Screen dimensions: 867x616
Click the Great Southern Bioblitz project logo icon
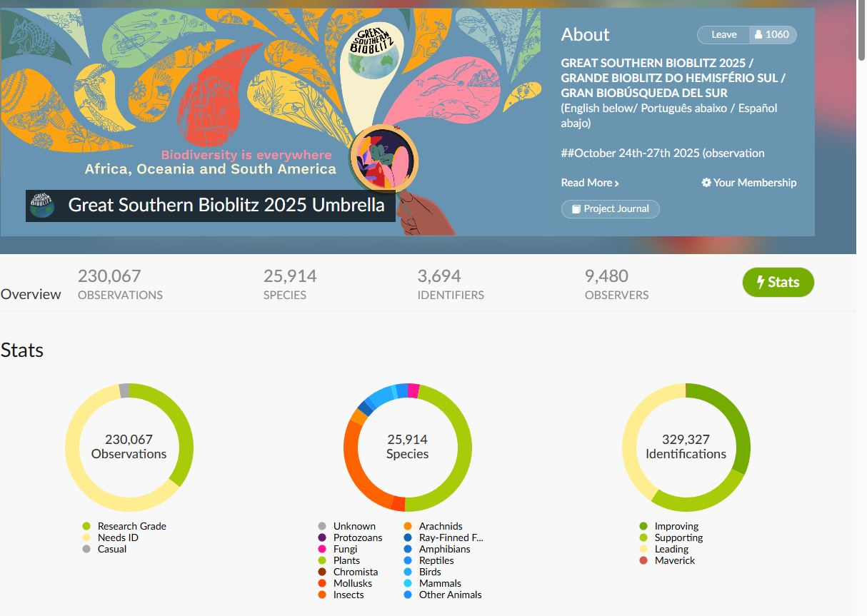point(41,206)
